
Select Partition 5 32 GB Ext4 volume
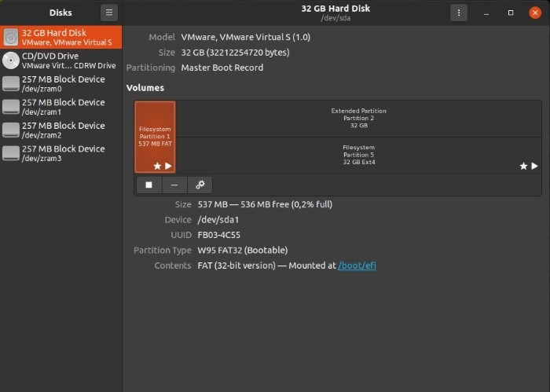pyautogui.click(x=358, y=155)
